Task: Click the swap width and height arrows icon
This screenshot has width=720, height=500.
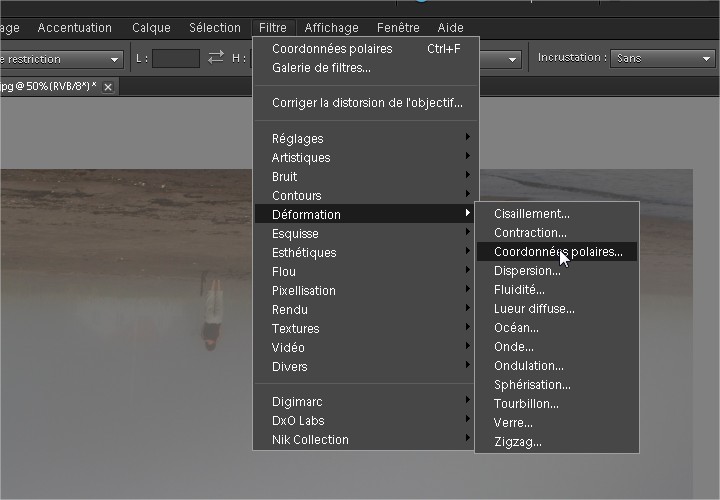Action: pos(216,58)
